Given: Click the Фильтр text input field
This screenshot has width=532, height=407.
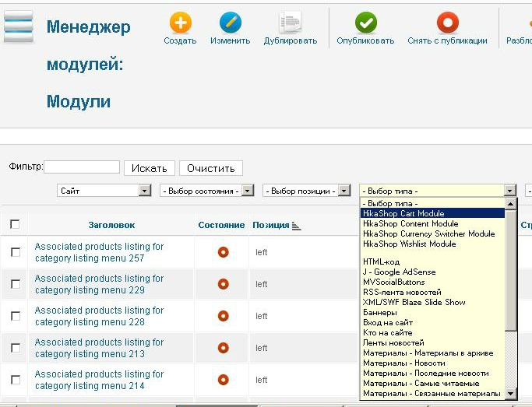Looking at the screenshot, I should coord(82,167).
